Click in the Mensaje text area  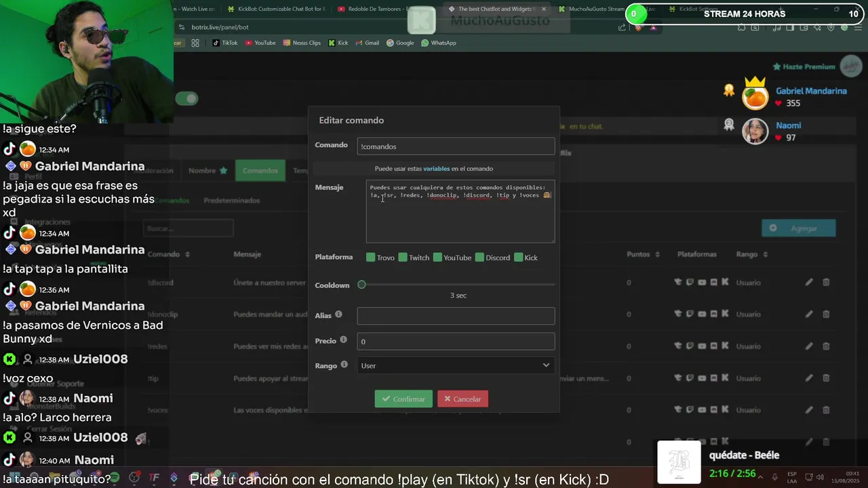pos(460,211)
